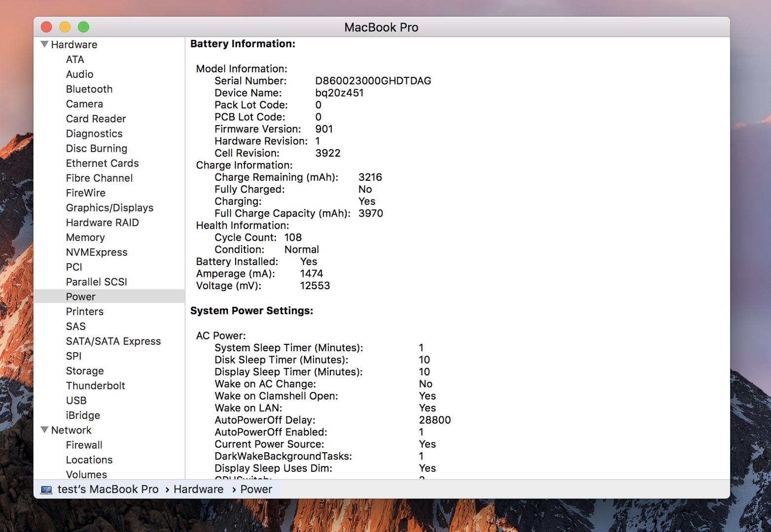Screen dimensions: 771x532
Task: Select PCI in the sidebar
Action: (x=74, y=267)
